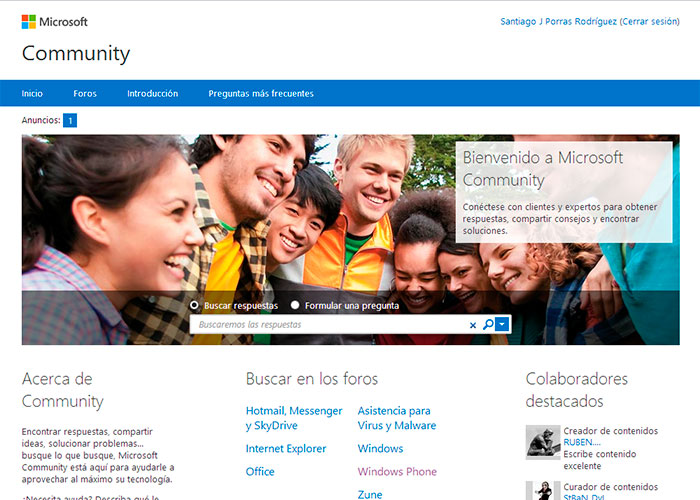Click the Colaboradores destacados heading
This screenshot has height=500, width=700.
pyautogui.click(x=576, y=390)
